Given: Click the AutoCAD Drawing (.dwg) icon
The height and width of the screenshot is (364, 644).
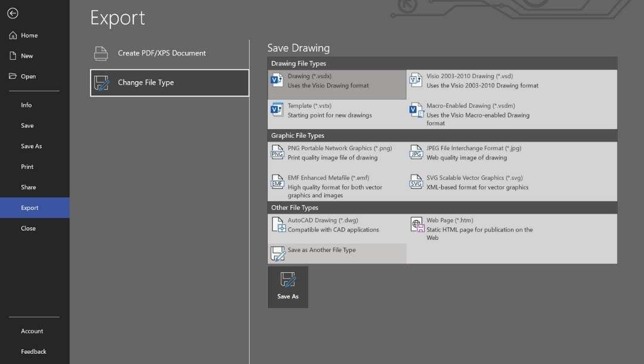Looking at the screenshot, I should pyautogui.click(x=277, y=224).
